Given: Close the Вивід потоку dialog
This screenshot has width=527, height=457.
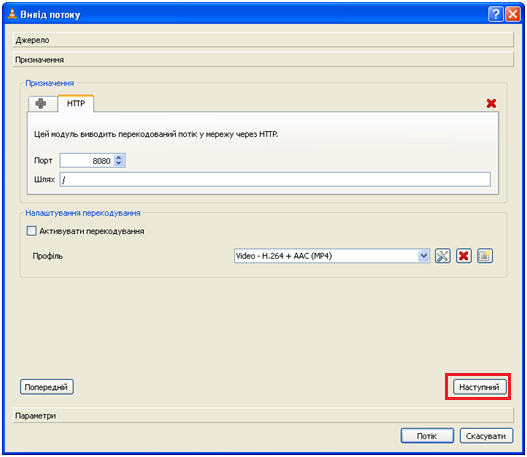Looking at the screenshot, I should 513,14.
